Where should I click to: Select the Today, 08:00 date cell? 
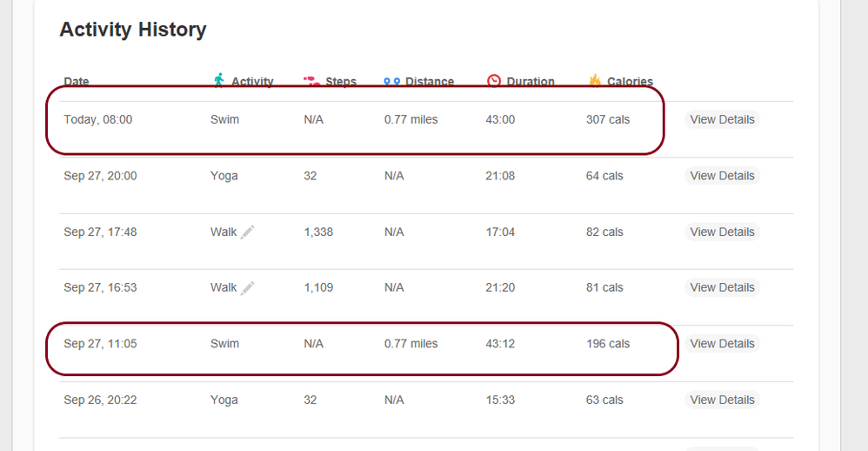[x=98, y=119]
